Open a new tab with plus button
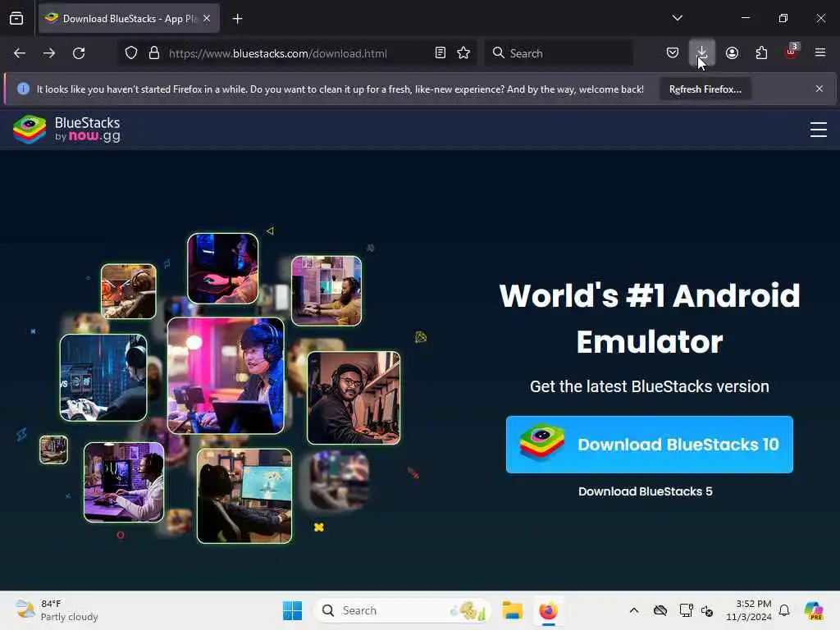840x630 pixels. (237, 19)
